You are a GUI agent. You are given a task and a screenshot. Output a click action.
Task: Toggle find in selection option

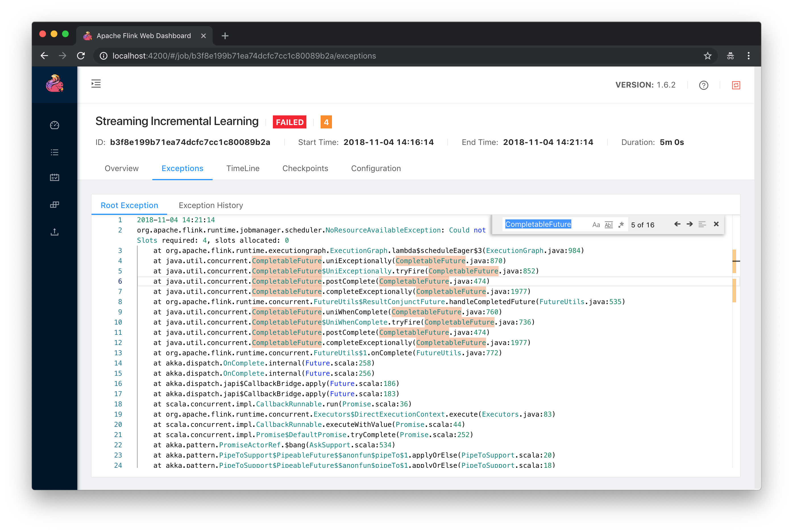pyautogui.click(x=702, y=224)
